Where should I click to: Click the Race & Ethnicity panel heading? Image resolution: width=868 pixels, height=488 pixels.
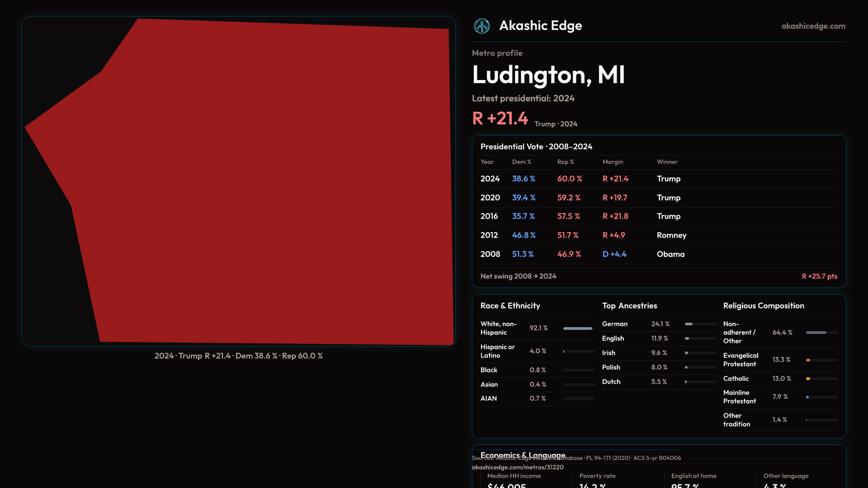[x=510, y=306]
